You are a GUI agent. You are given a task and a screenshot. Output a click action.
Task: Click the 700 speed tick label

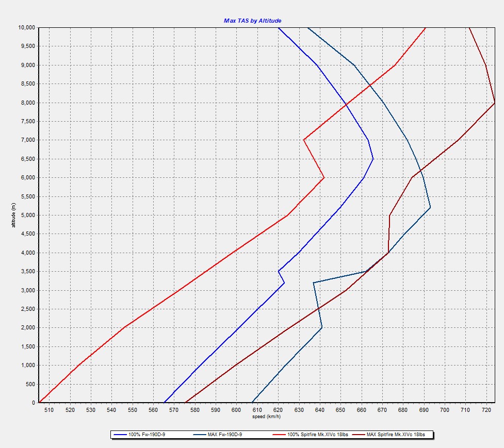click(445, 410)
